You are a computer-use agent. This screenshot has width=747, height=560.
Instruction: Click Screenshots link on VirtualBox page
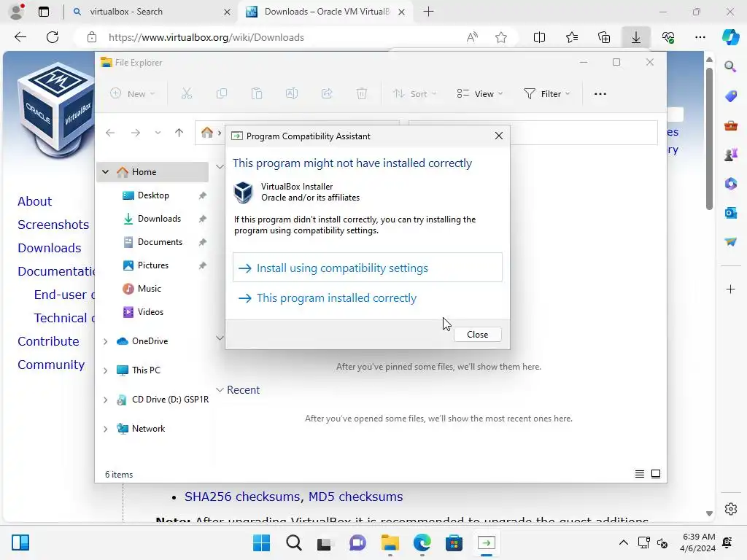click(x=53, y=225)
